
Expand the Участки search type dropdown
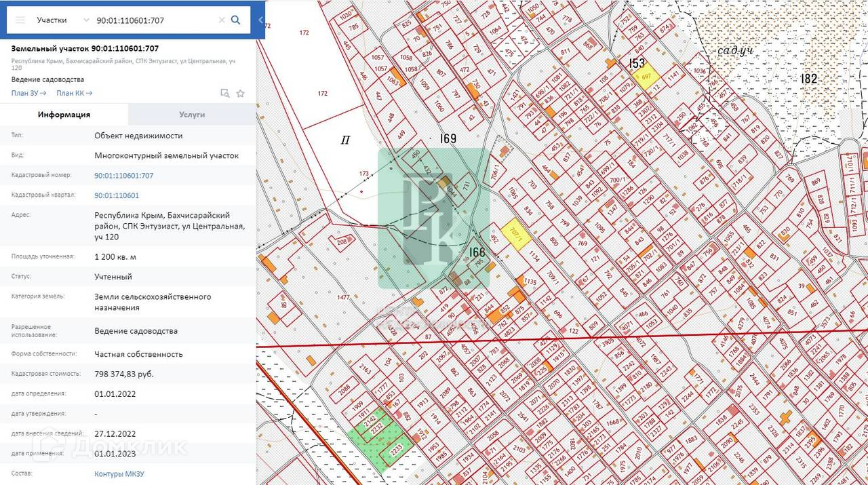click(x=86, y=20)
